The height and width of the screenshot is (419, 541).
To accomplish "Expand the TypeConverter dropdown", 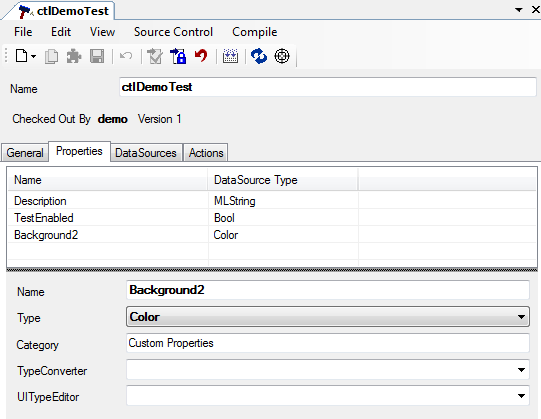I will coord(521,370).
